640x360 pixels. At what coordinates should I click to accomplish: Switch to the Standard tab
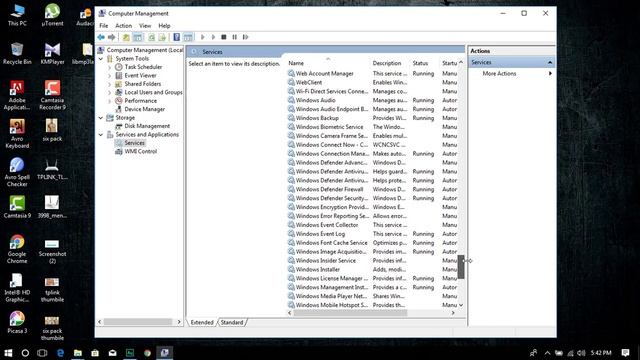pyautogui.click(x=232, y=322)
